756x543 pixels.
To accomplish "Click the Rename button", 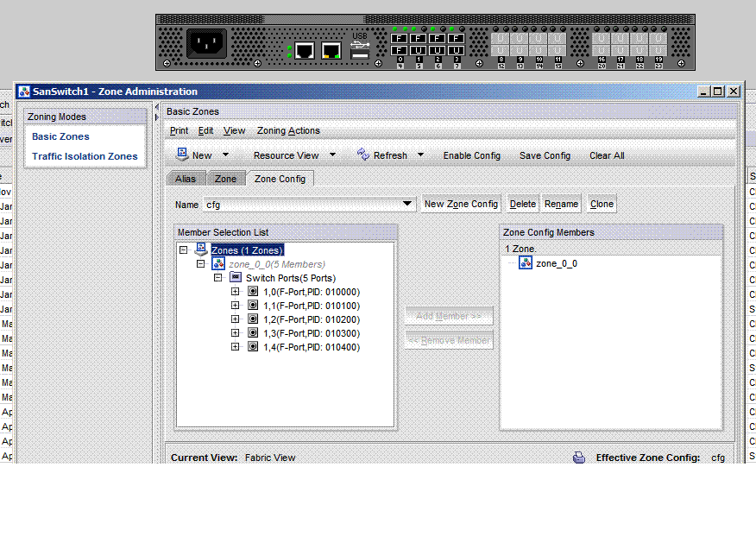I will click(x=561, y=204).
